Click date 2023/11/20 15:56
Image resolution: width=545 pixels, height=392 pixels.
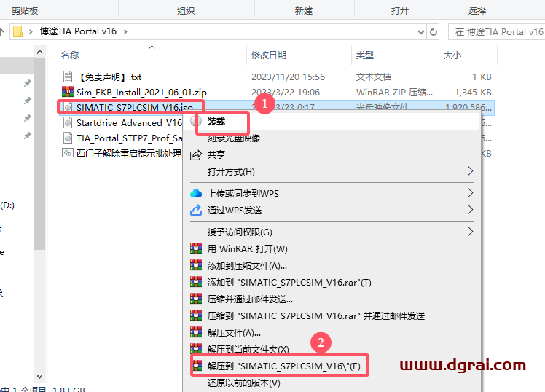288,77
